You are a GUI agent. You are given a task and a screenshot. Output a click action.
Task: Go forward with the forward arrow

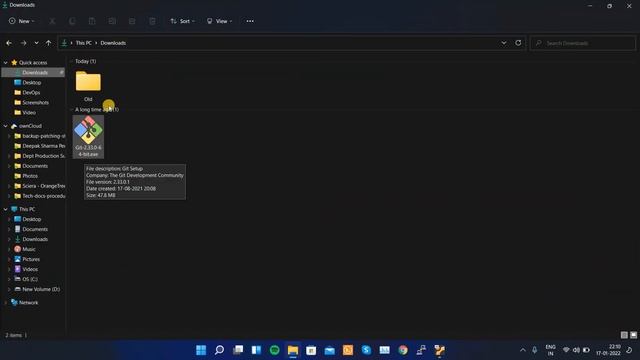tap(23, 43)
